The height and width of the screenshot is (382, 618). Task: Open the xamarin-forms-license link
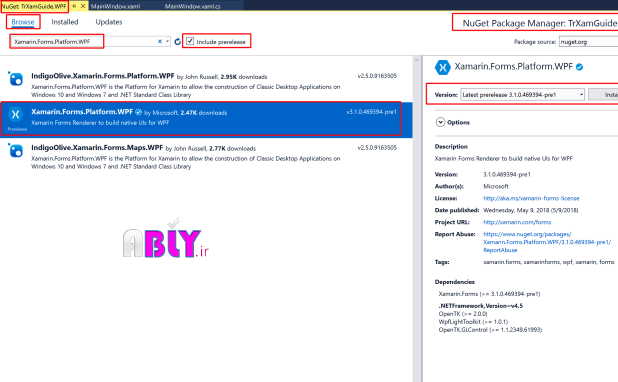click(531, 198)
